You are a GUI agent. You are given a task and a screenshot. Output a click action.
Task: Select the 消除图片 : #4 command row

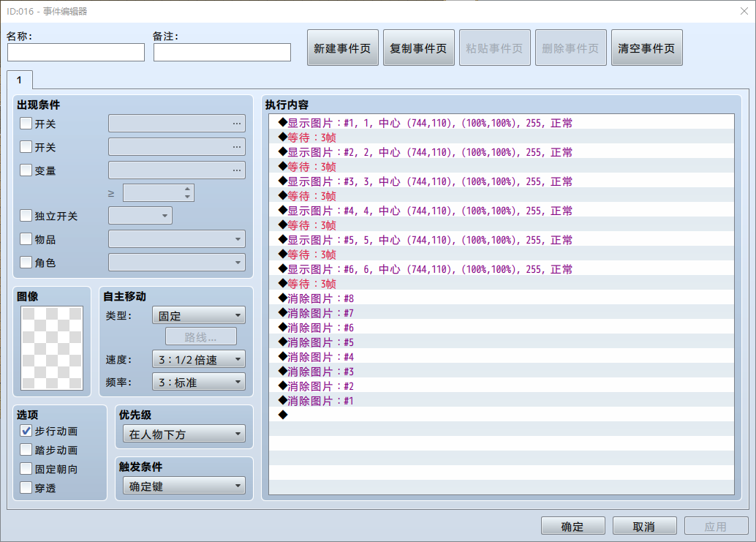coord(502,357)
